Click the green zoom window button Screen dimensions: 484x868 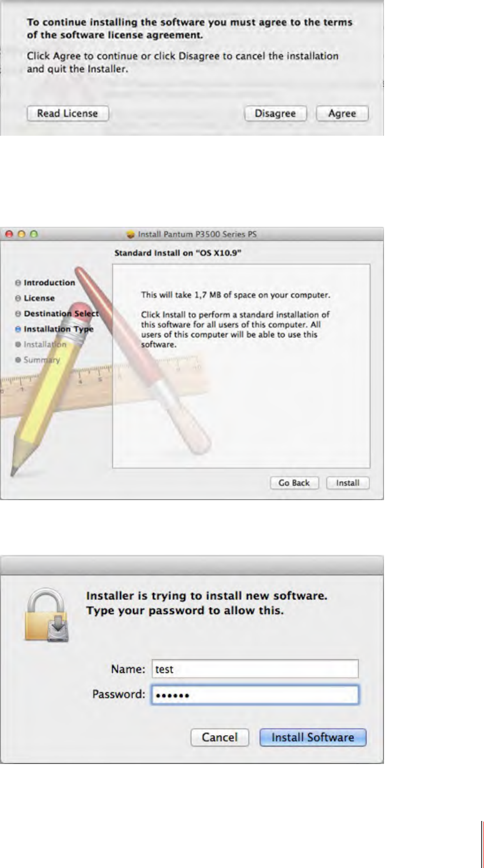pos(34,234)
